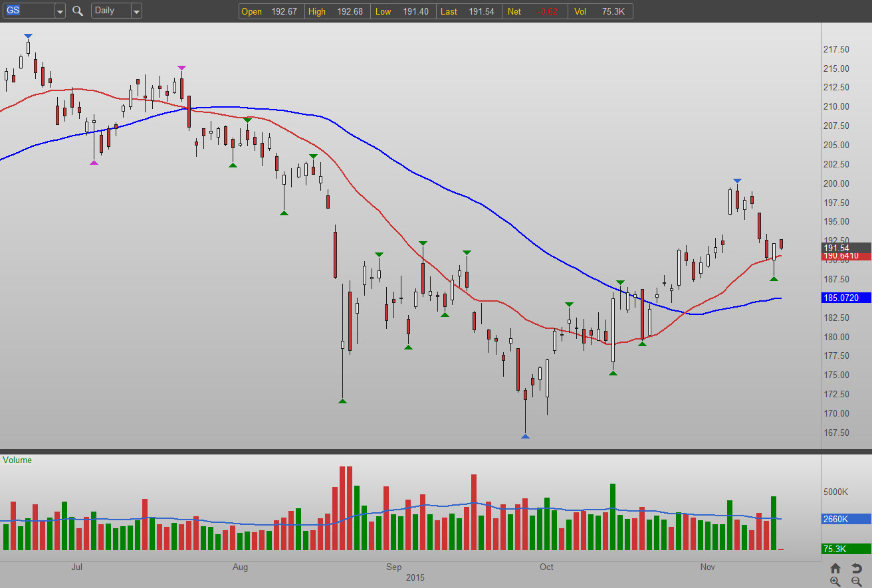Click the blue triangle marker at 167.50 low
872x588 pixels.
tap(525, 437)
